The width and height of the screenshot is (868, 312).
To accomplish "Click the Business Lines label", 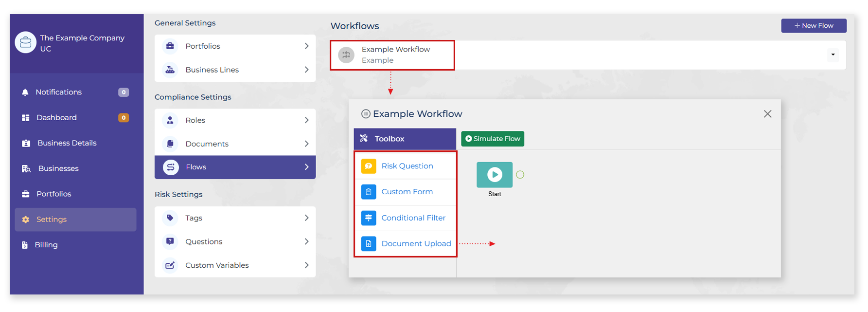I will 212,70.
